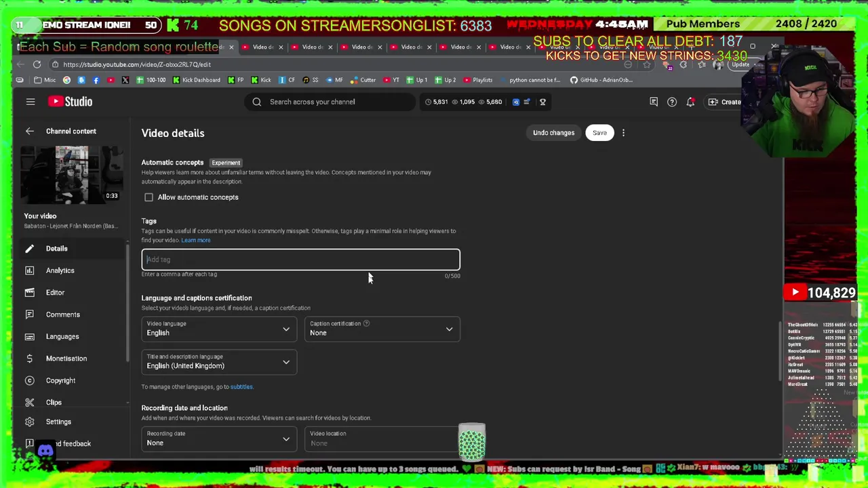Open the Caption certification dropdown
Screen dimensions: 868x488
click(382, 329)
